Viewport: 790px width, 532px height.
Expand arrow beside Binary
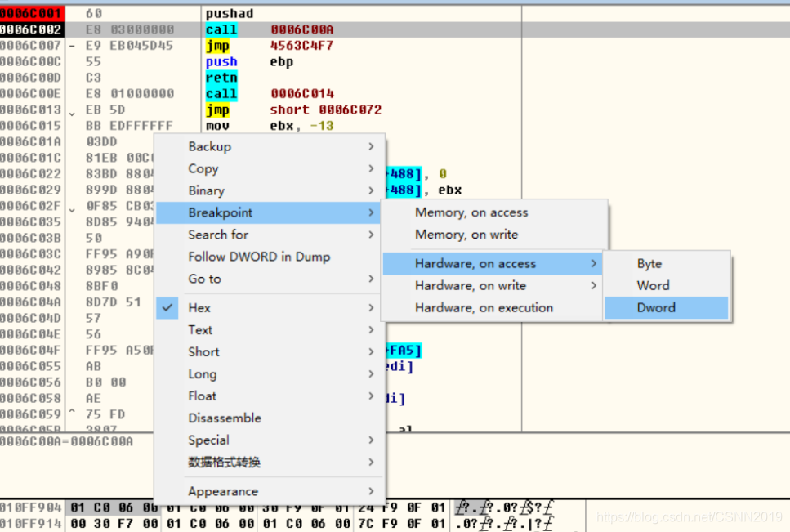click(x=372, y=191)
